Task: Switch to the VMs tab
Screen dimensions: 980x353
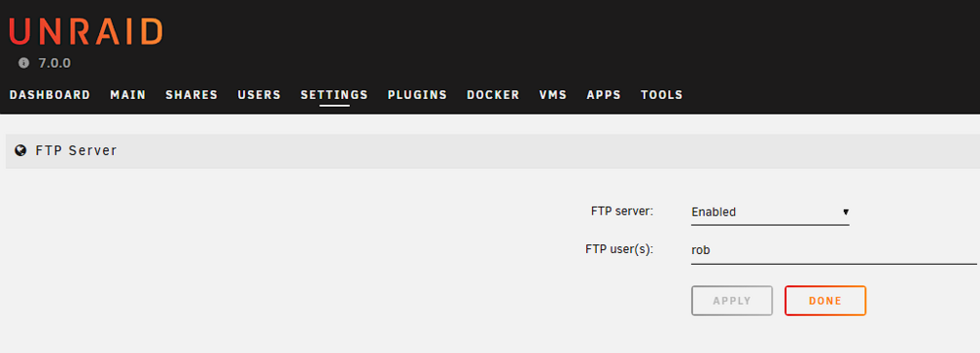Action: pos(553,95)
